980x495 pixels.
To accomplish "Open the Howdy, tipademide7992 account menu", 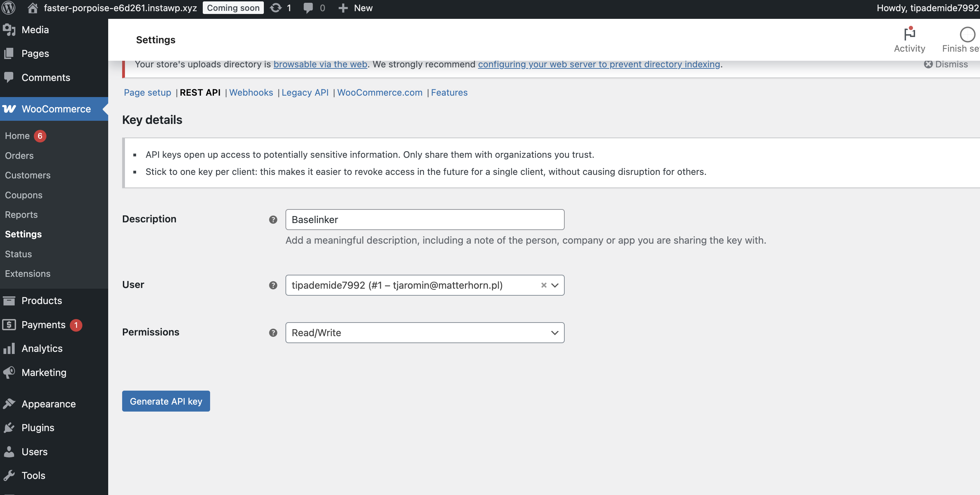I will 928,8.
